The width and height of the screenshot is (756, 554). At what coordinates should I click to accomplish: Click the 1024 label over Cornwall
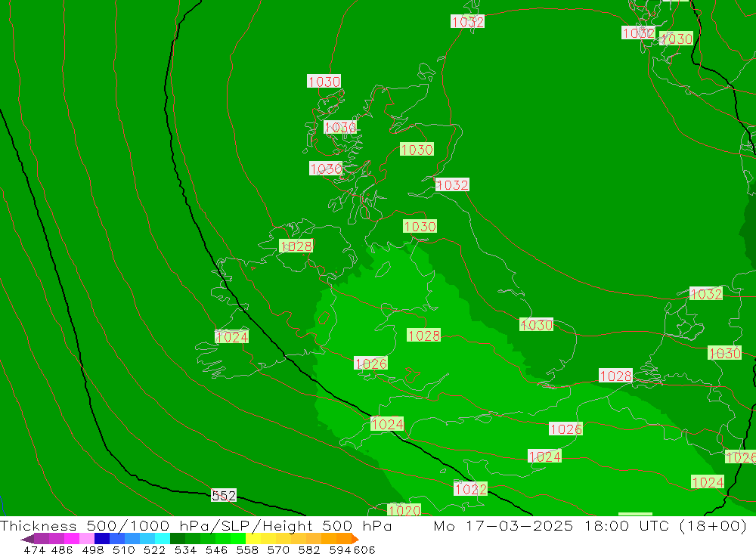click(x=387, y=424)
